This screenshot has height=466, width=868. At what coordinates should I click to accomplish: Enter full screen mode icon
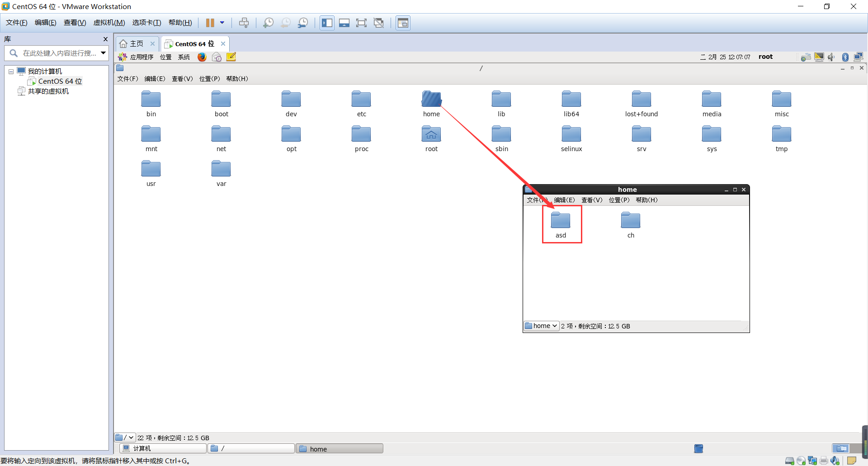pos(361,23)
